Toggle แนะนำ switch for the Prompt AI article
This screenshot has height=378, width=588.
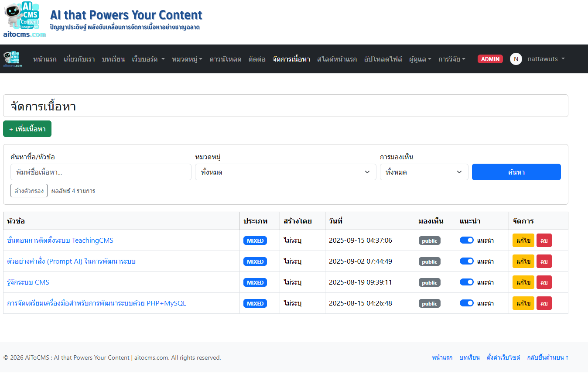[x=467, y=261]
